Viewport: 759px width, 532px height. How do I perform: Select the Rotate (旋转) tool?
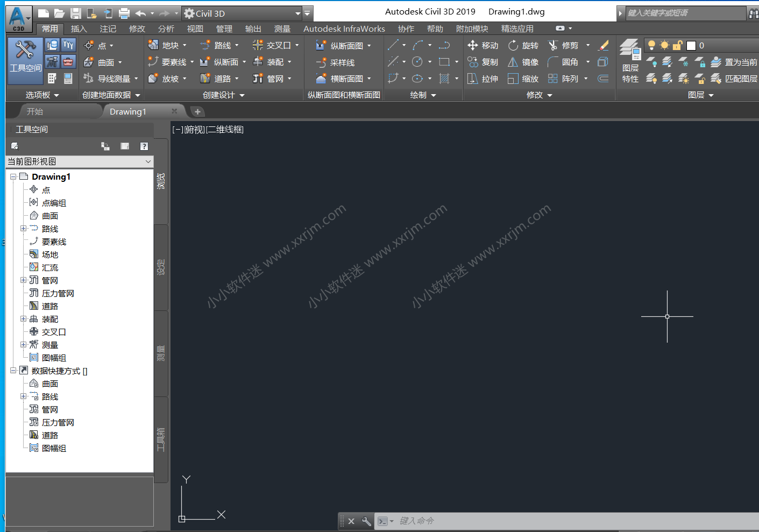pyautogui.click(x=523, y=46)
